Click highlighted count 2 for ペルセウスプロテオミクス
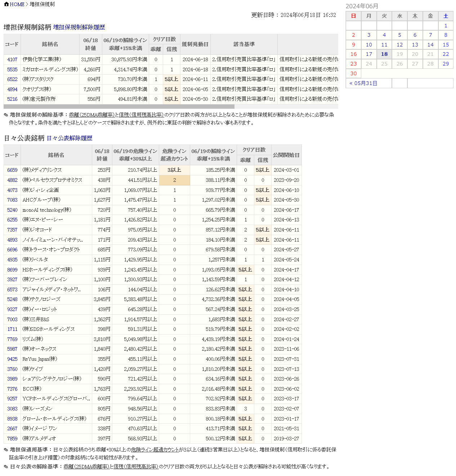The width and height of the screenshot is (456, 476). 175,180
